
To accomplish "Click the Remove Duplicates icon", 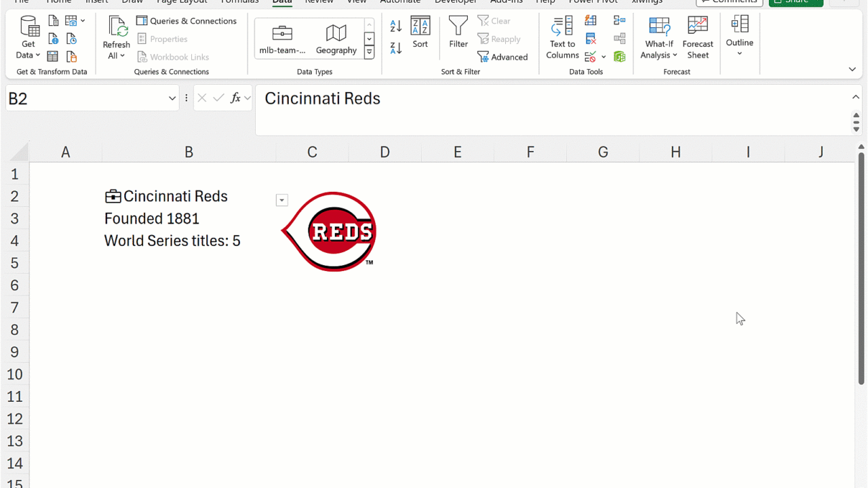I will [591, 39].
